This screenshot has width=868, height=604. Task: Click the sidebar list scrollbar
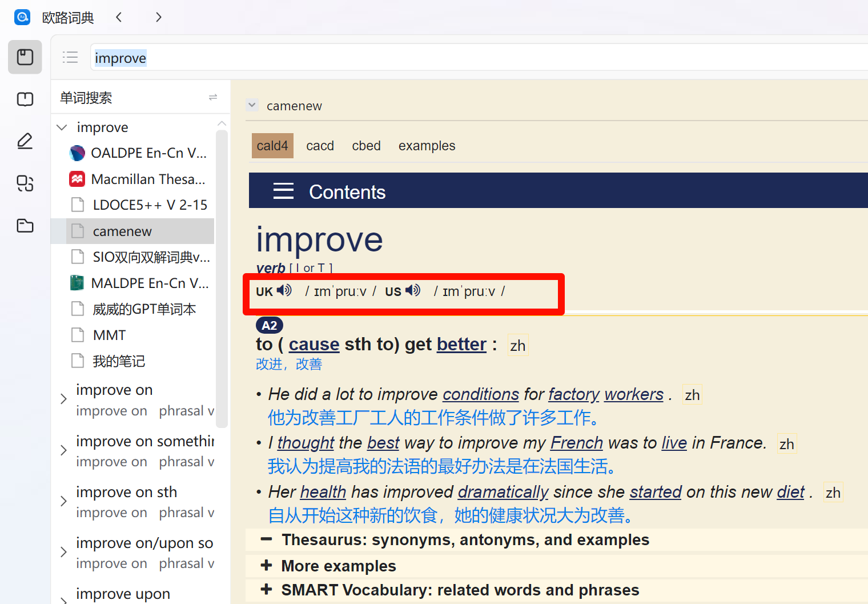(x=222, y=279)
